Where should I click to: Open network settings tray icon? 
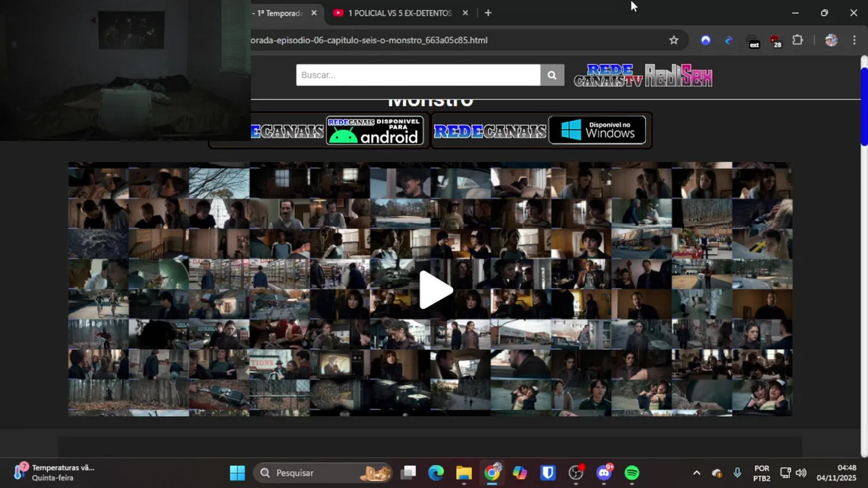tap(785, 473)
